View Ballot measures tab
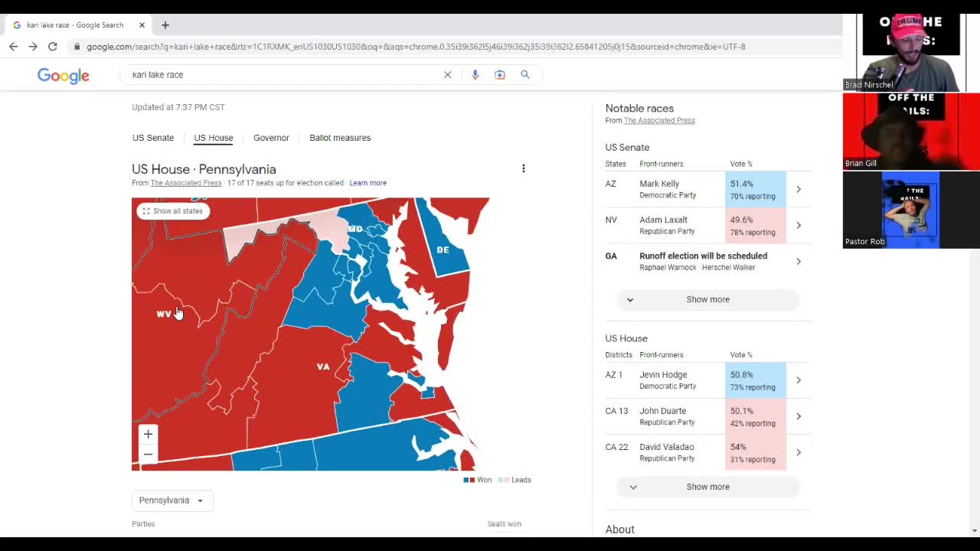Viewport: 980px width, 551px height. [340, 138]
